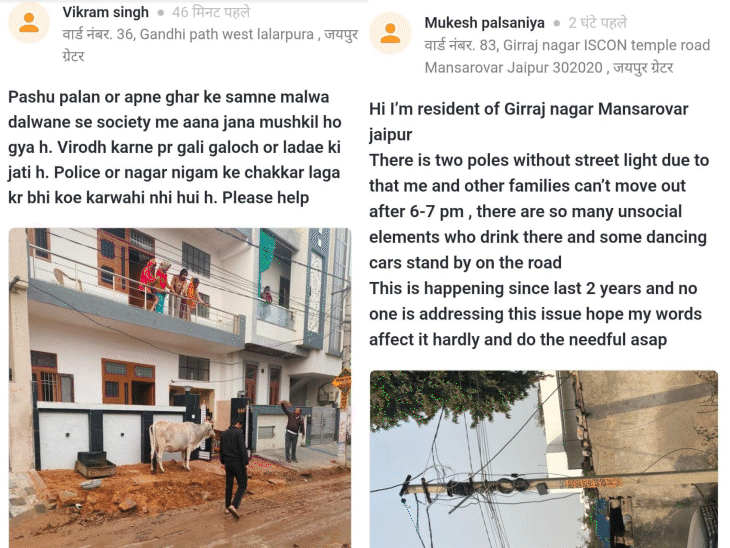This screenshot has width=730, height=548.
Task: Click the Girraj nagar street light complaint text
Action: (539, 224)
